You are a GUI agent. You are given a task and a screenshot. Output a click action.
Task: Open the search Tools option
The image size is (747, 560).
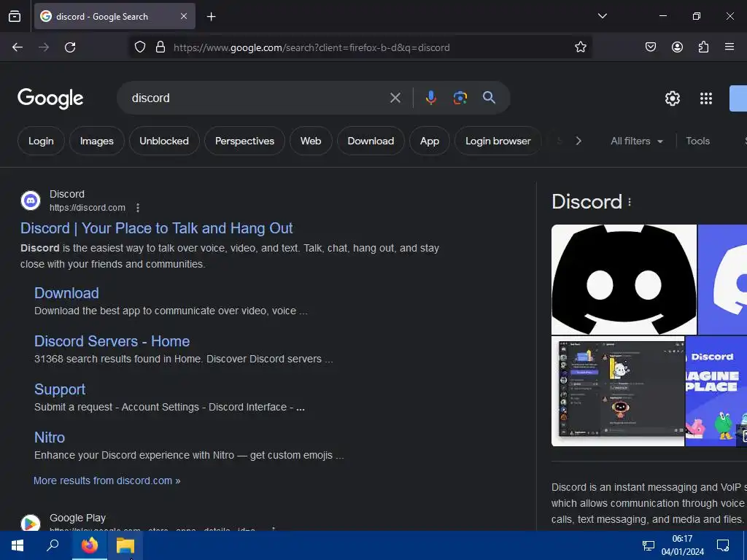697,141
